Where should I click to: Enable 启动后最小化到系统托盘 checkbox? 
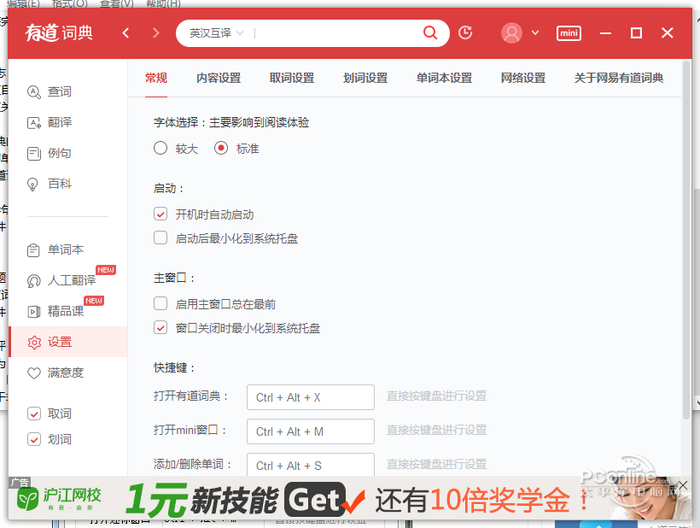coord(160,237)
